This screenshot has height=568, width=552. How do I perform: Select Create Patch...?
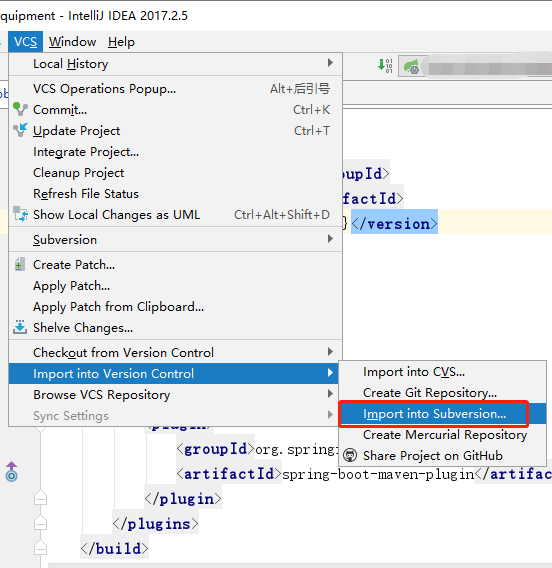176,265
